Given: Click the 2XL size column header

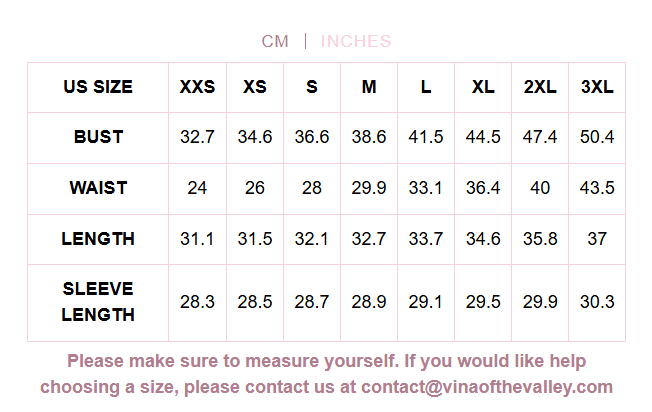Looking at the screenshot, I should 540,87.
